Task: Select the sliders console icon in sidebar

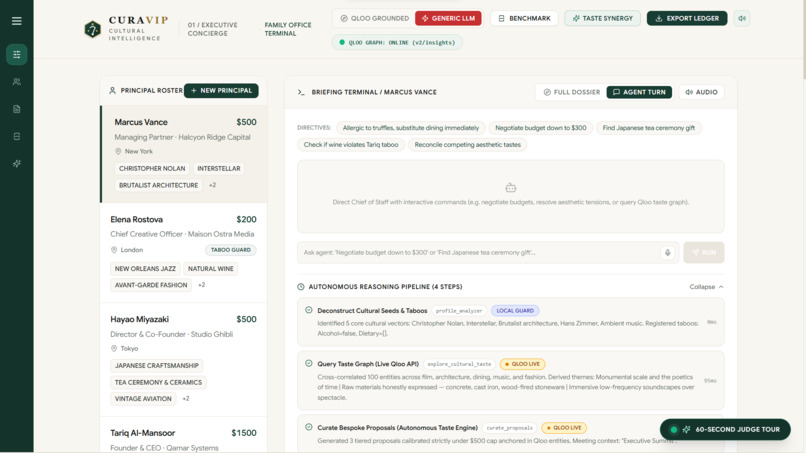Action: [x=16, y=55]
